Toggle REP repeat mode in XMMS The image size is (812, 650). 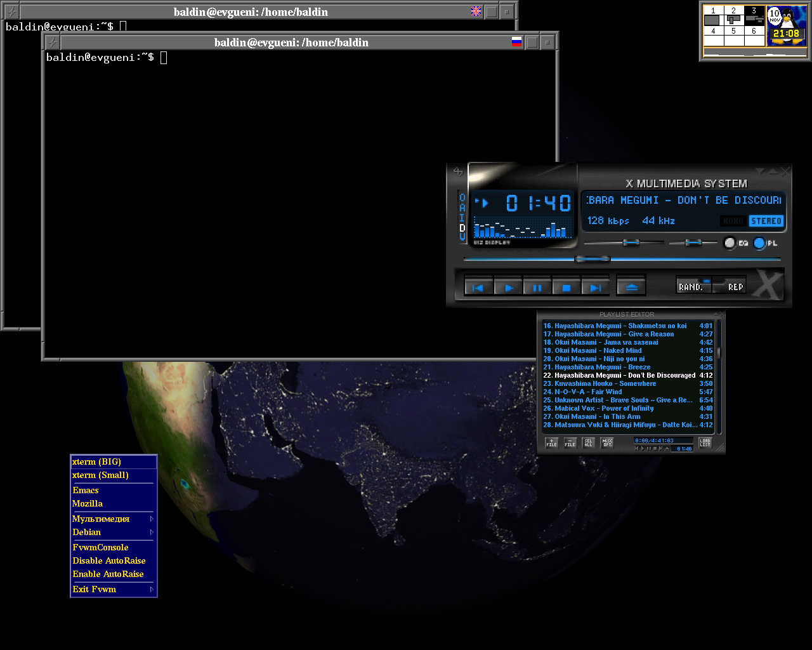click(x=730, y=286)
